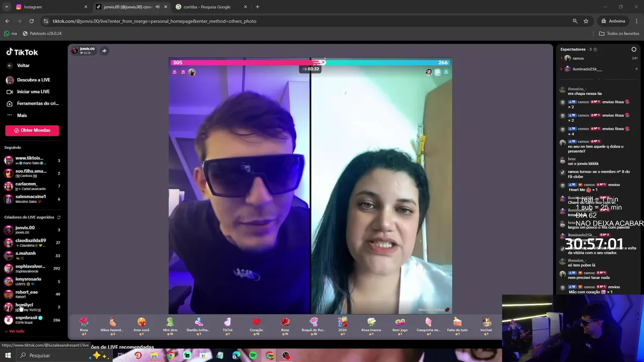Screen dimensions: 644x362
Task: Reload the browser page
Action: click(x=31, y=21)
